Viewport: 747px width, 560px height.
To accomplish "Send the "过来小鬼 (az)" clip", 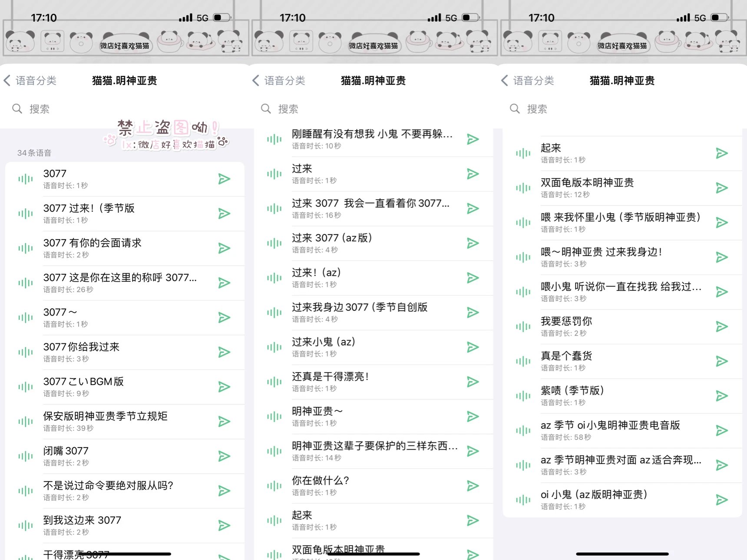I will [473, 347].
